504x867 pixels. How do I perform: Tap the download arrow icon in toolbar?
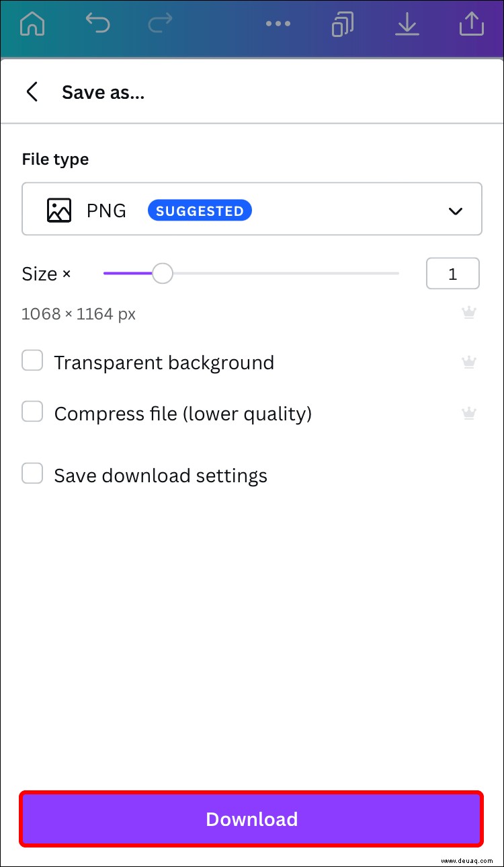point(407,24)
